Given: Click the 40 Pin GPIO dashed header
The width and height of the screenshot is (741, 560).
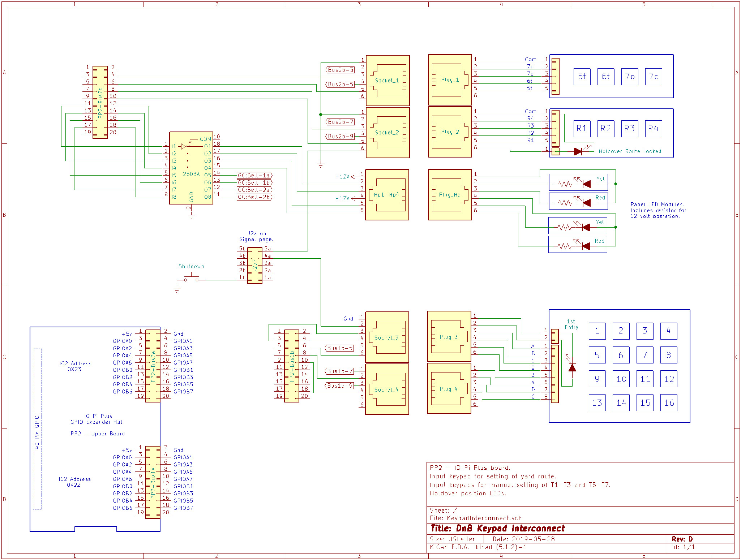Looking at the screenshot, I should pyautogui.click(x=37, y=429).
